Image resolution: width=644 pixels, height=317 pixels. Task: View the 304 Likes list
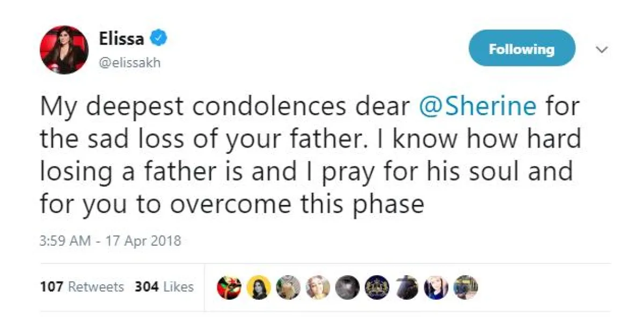click(164, 287)
